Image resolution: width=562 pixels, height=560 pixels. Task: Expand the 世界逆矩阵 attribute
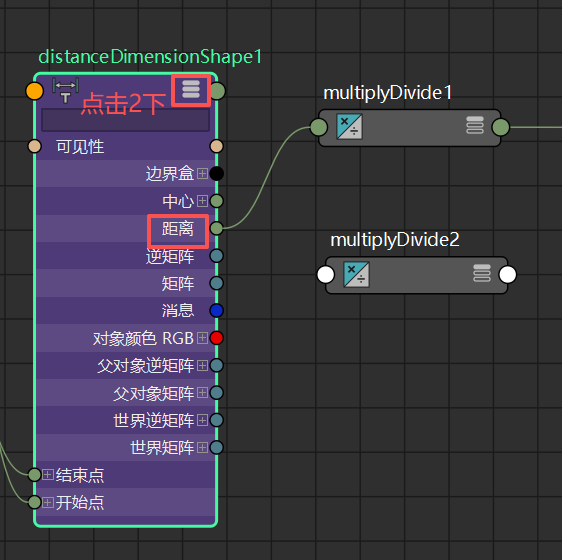202,420
